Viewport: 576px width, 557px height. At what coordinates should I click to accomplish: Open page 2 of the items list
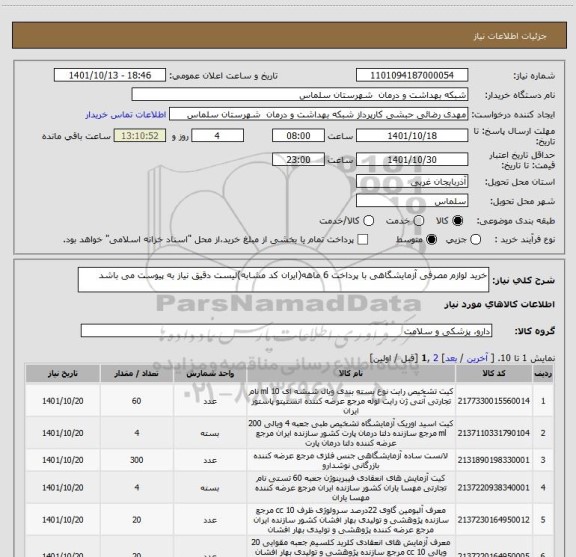pos(436,358)
